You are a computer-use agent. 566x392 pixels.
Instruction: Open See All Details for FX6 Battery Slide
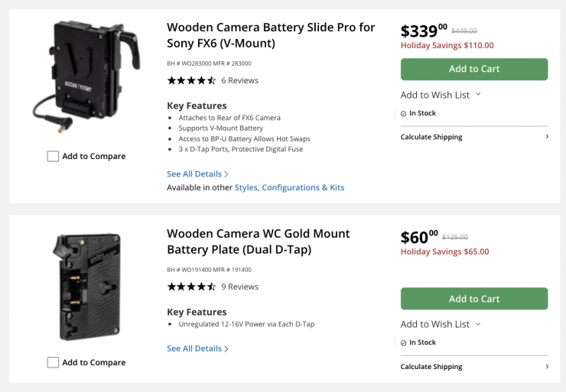tap(197, 174)
